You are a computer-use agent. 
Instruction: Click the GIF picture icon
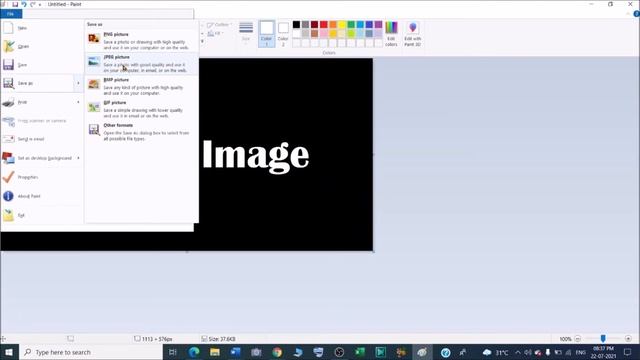pos(94,107)
